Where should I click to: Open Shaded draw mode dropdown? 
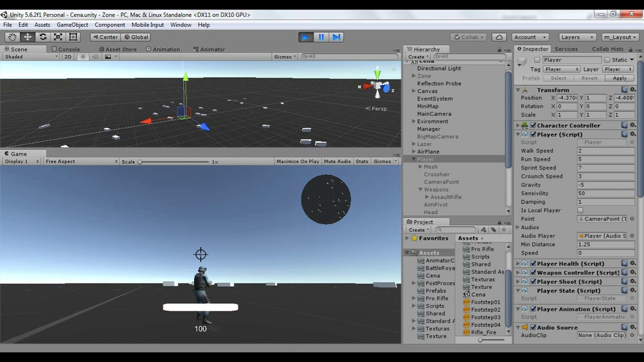coord(31,57)
